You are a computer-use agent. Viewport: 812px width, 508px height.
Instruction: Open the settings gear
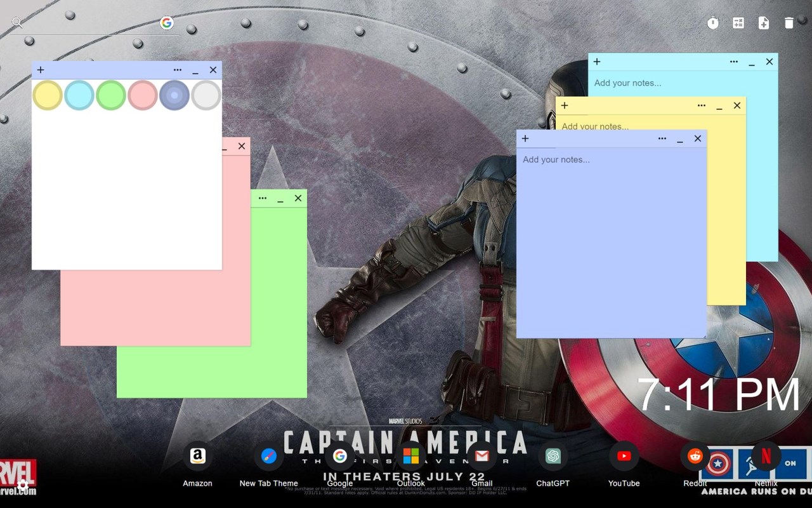[23, 485]
